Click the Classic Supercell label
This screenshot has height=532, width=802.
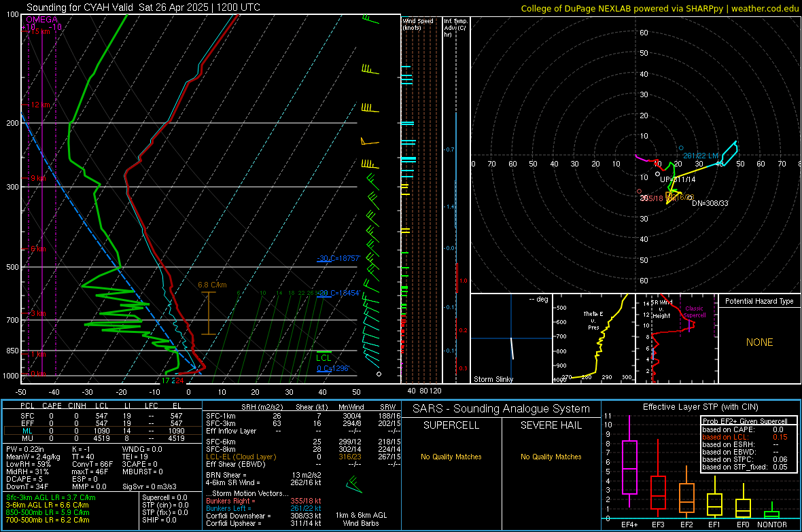[x=695, y=312]
